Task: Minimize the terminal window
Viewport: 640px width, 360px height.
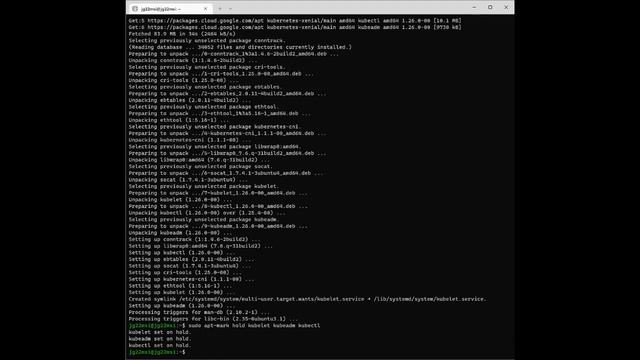Action: coord(474,7)
